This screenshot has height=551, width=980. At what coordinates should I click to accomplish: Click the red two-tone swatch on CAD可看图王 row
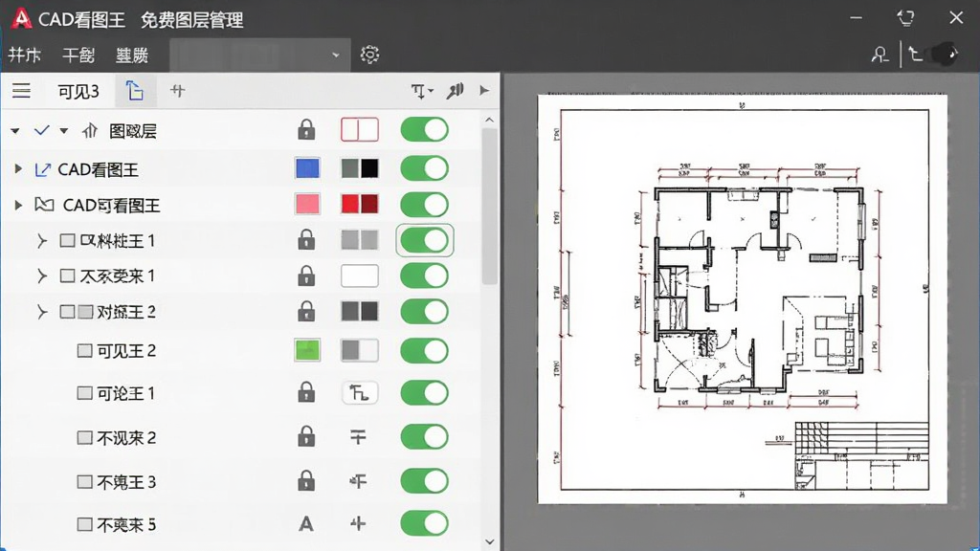pos(360,205)
